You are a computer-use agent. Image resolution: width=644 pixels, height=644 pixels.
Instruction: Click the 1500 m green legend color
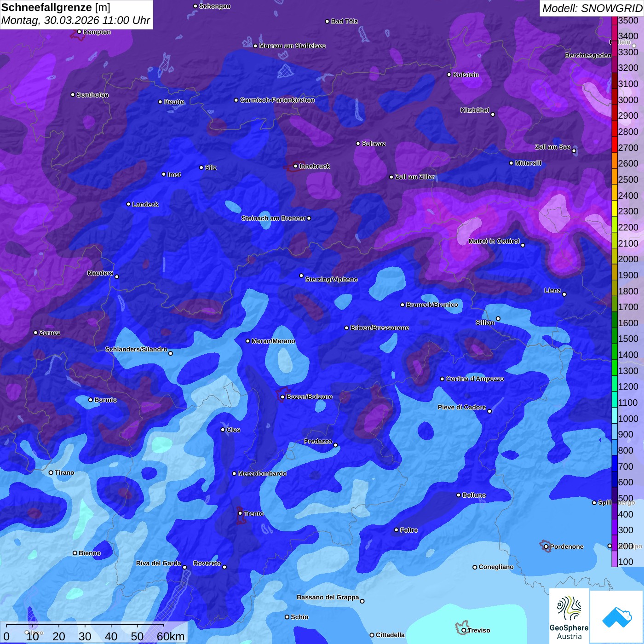point(614,336)
